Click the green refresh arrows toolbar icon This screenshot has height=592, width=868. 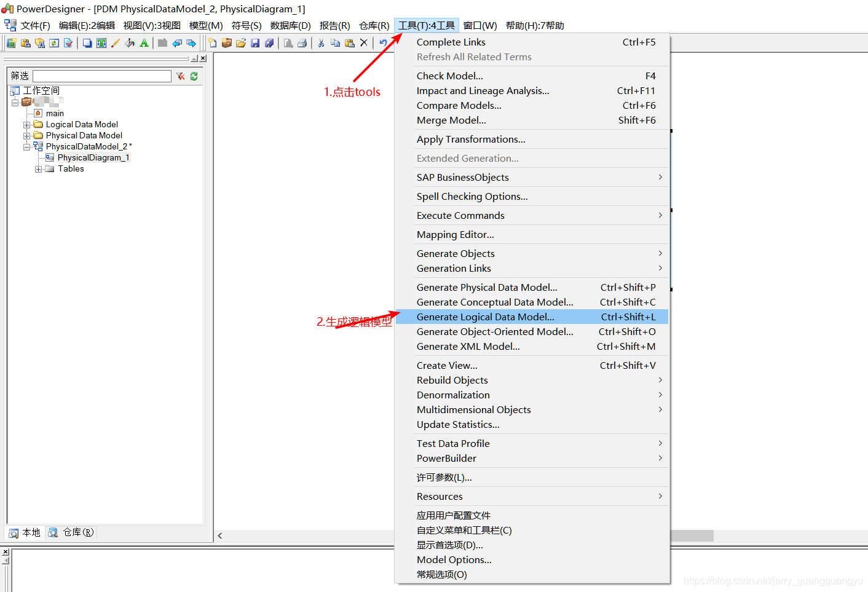[x=54, y=43]
